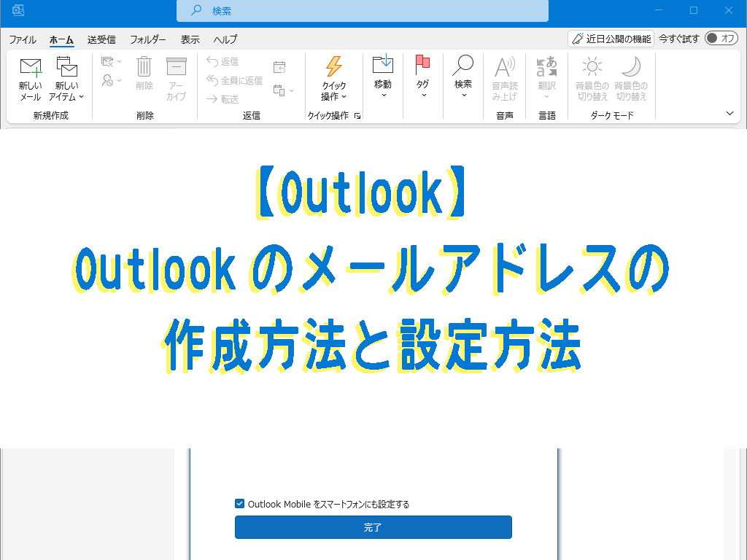Click the ignore conversation icon
Screen dimensions: 747x560
(107, 61)
